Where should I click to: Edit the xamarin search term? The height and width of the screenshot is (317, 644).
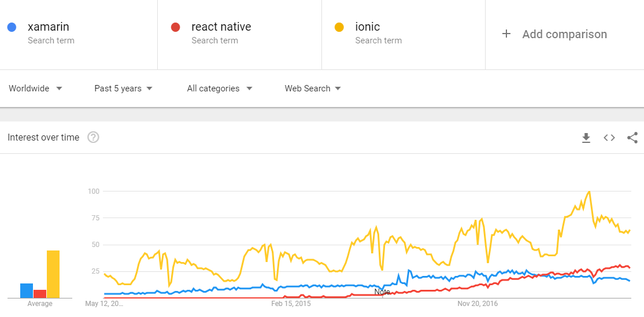(49, 27)
